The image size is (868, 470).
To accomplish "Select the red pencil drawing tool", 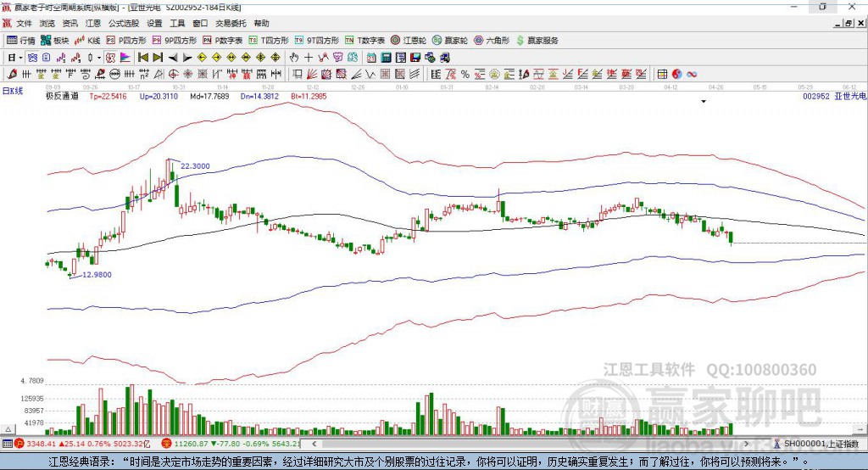I will click(12, 75).
